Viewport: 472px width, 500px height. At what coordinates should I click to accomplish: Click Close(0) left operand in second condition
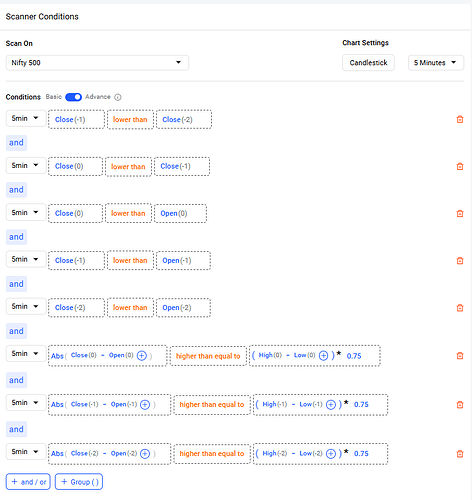(x=75, y=166)
